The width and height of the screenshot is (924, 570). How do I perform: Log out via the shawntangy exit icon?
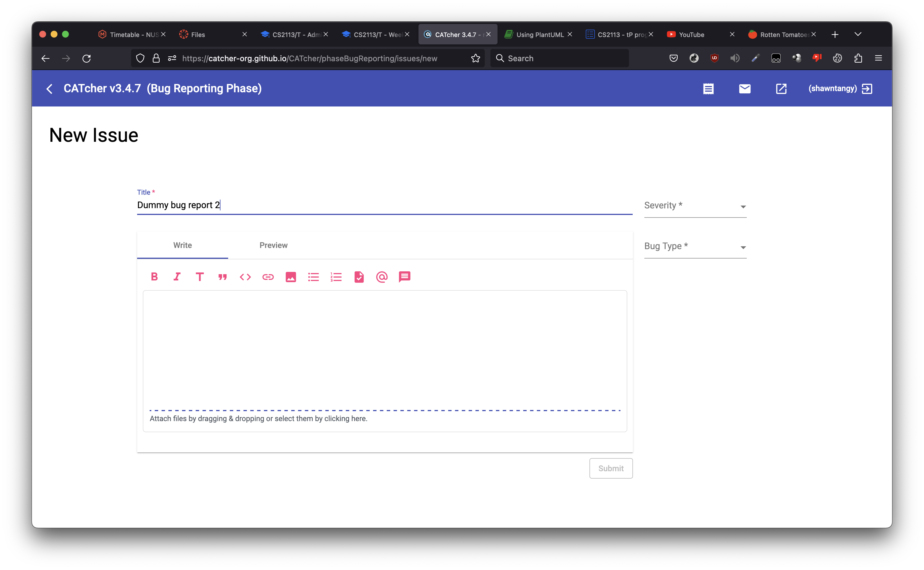[x=867, y=89]
